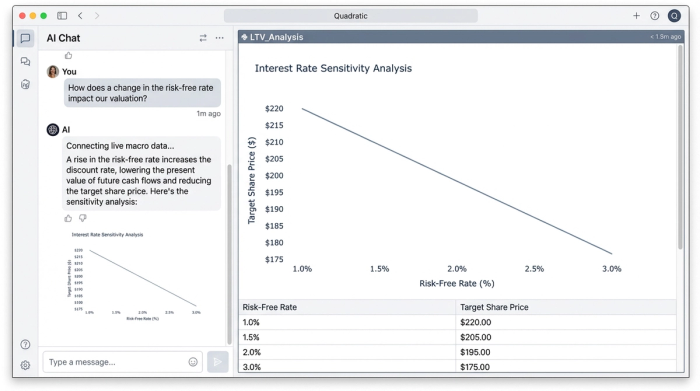The height and width of the screenshot is (391, 700).
Task: Select the $175.00 price cell
Action: tap(566, 366)
